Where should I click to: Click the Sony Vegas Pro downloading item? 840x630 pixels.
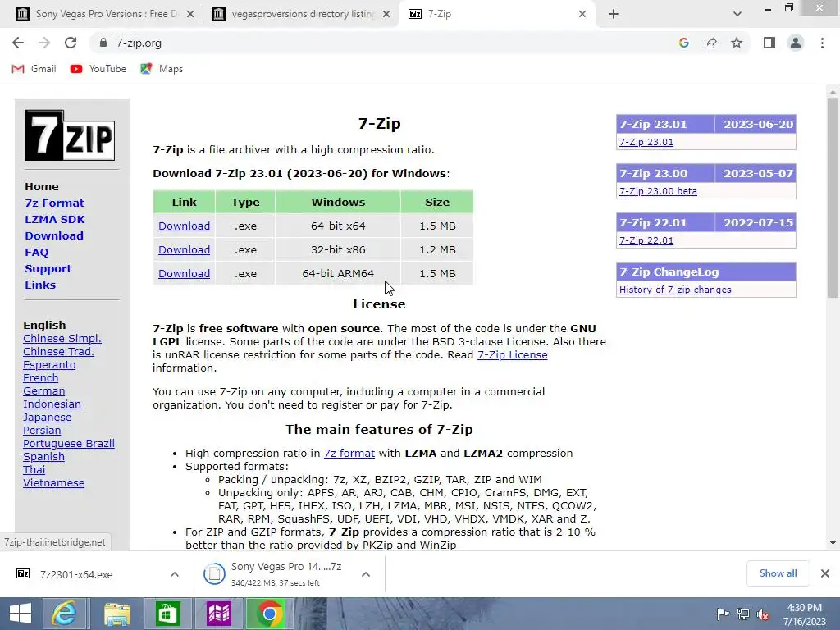pos(286,573)
